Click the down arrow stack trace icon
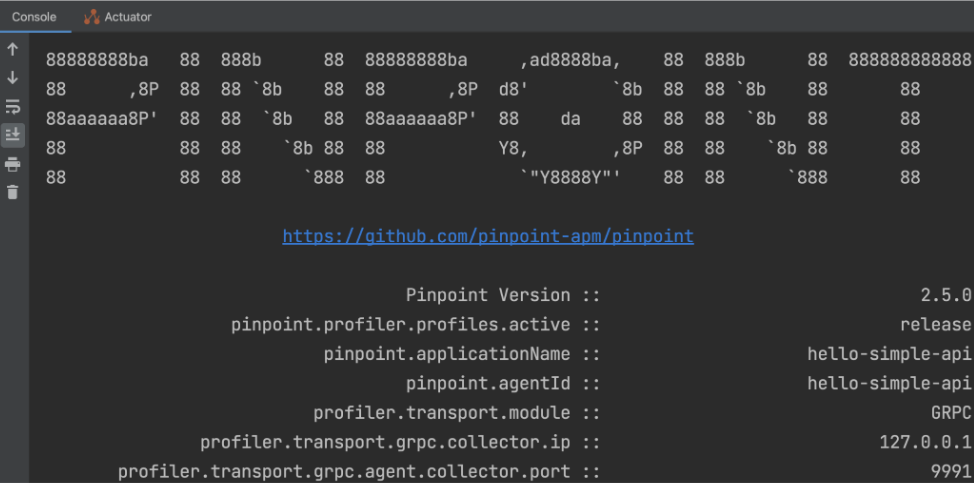Viewport: 974px width, 483px height. (12, 78)
